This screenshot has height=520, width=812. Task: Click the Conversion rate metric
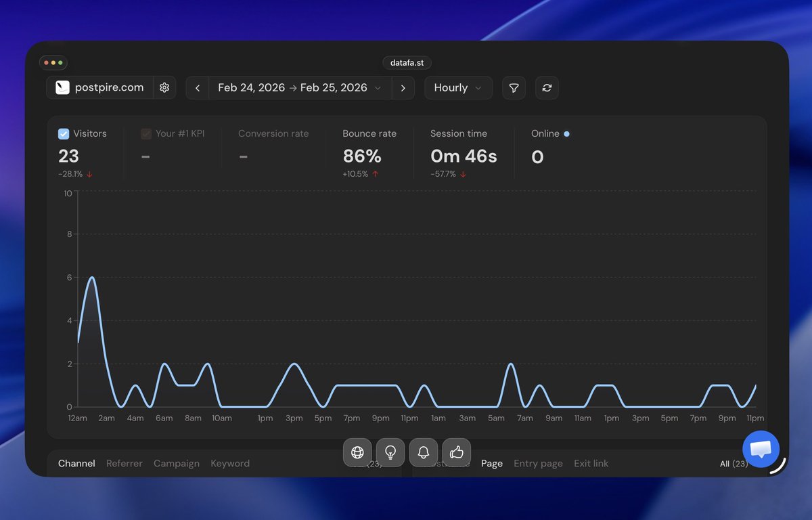click(273, 147)
